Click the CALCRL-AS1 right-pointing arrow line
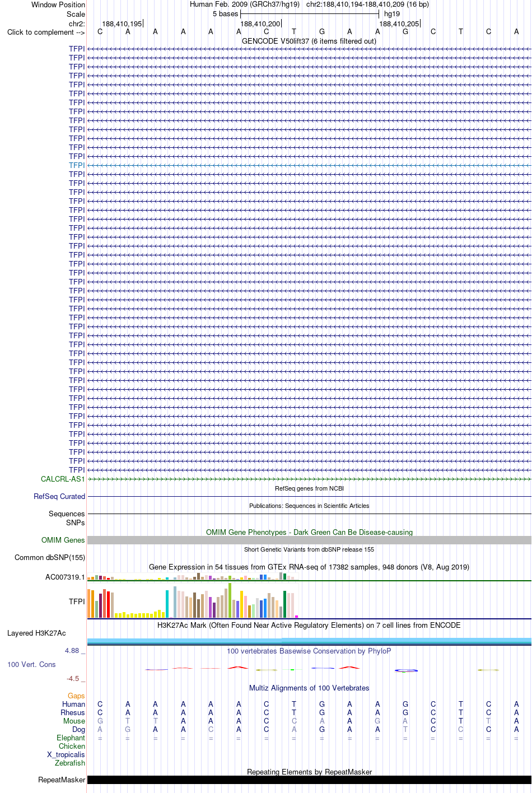The width and height of the screenshot is (532, 793). tap(309, 479)
